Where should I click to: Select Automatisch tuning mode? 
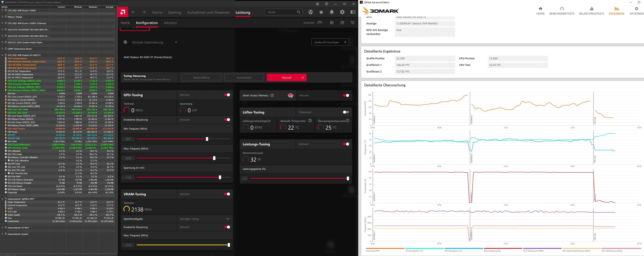(244, 78)
